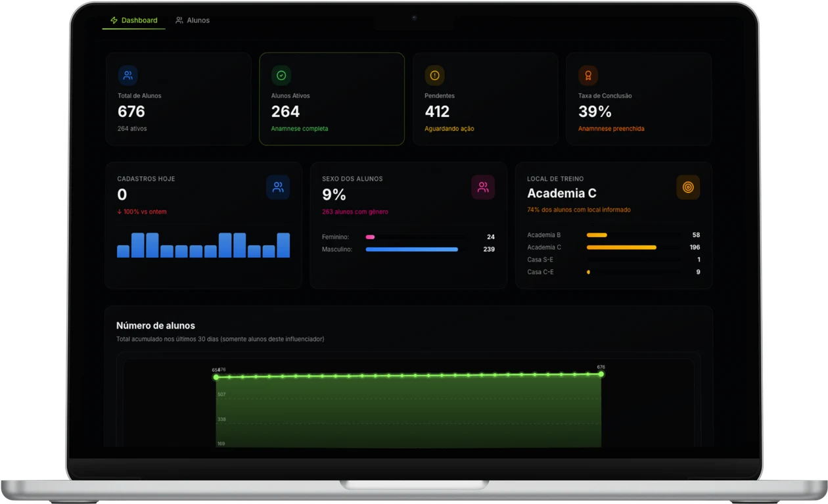
Task: Click the Feminino pink progress bar
Action: click(370, 237)
